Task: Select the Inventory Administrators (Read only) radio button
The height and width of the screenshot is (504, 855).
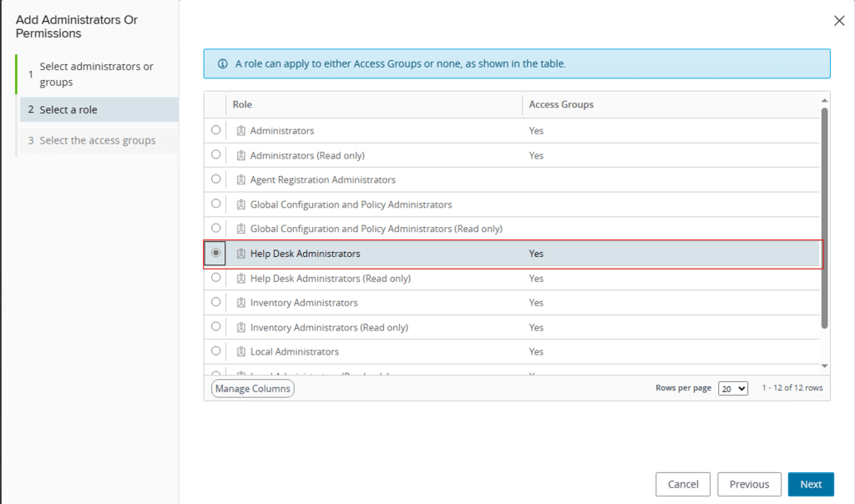Action: coord(216,326)
